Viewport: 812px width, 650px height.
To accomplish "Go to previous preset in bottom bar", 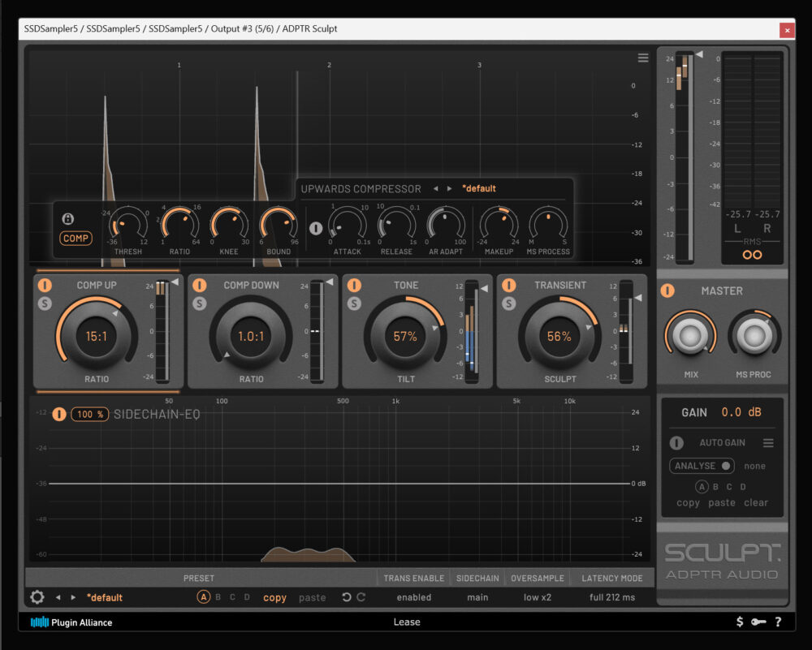I will click(x=58, y=597).
